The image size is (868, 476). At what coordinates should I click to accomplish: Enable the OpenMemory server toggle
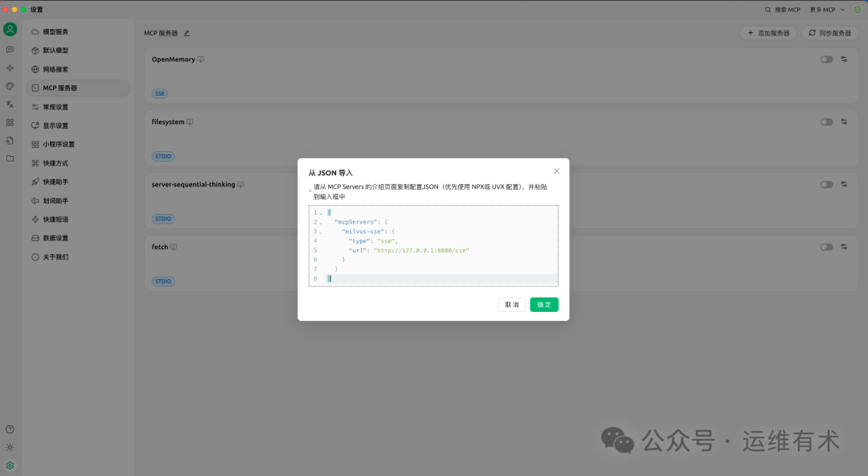[826, 59]
